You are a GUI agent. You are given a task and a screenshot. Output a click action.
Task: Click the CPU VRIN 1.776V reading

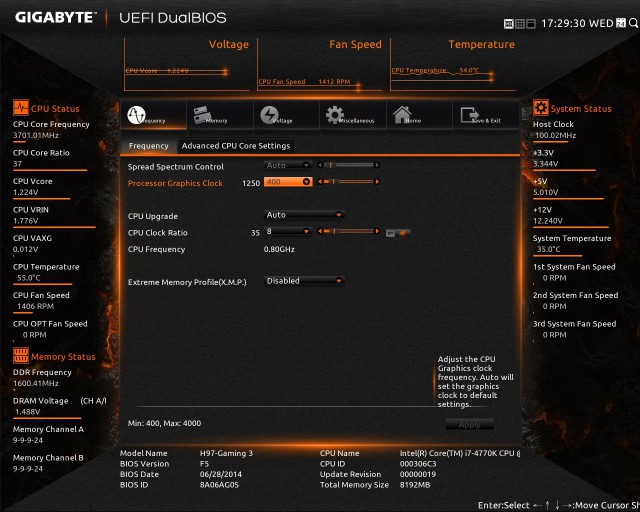click(x=25, y=220)
